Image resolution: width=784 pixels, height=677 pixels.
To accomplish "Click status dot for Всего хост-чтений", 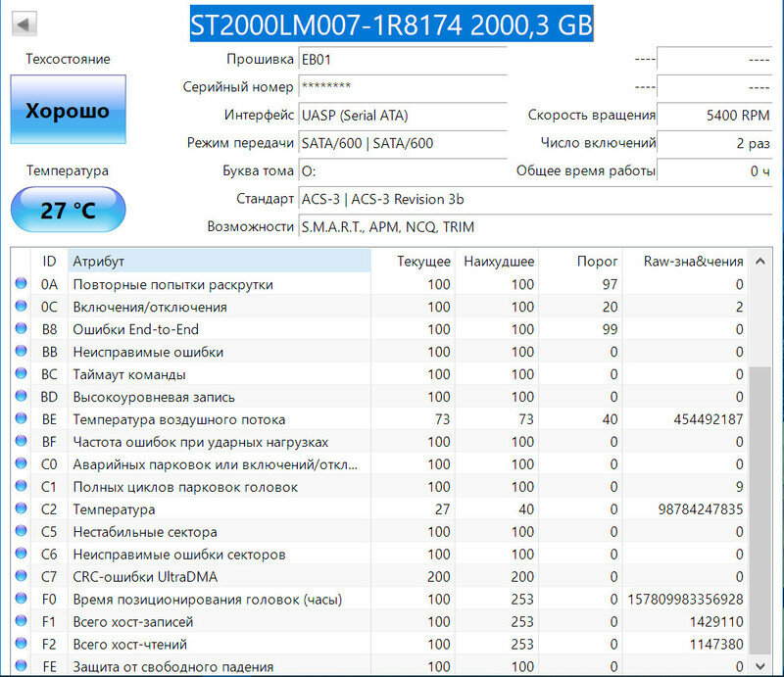I will (21, 644).
